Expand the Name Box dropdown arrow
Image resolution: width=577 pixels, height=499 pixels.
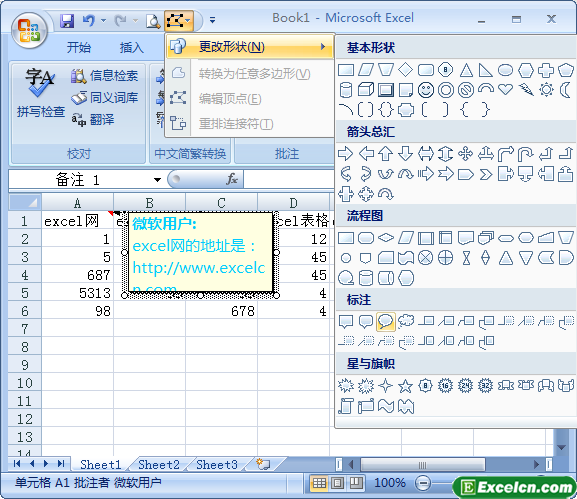coord(157,180)
